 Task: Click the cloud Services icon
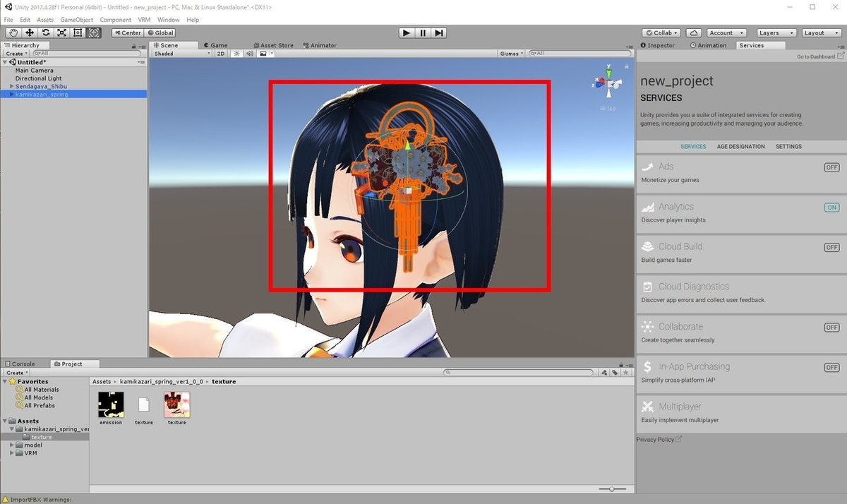point(694,32)
